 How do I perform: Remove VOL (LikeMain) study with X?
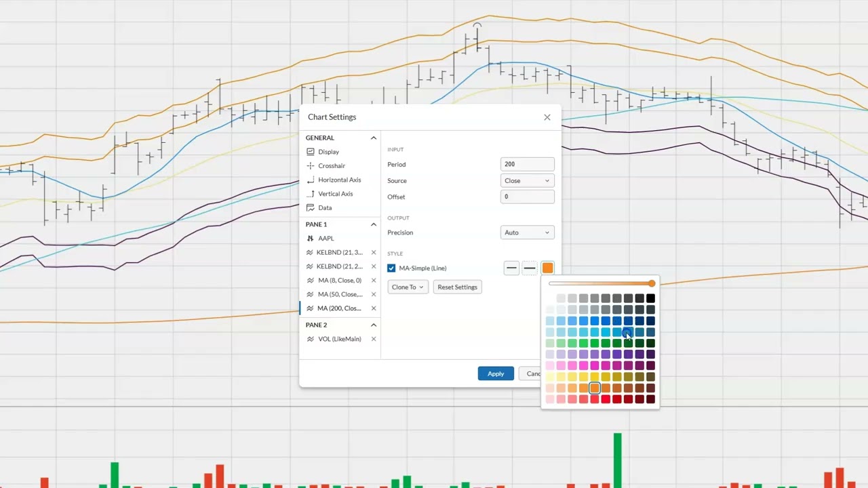[374, 339]
